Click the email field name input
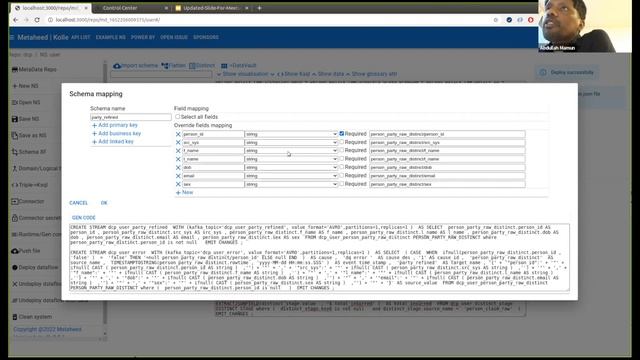640x360 pixels. (x=213, y=176)
